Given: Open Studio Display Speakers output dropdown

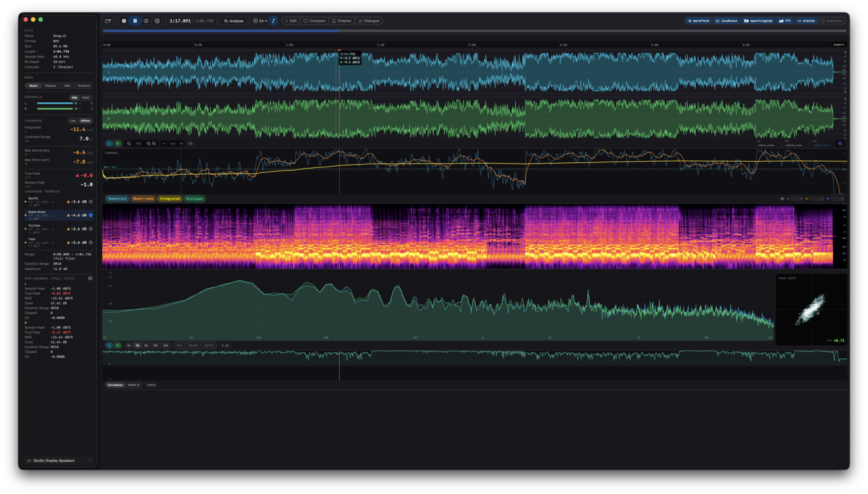Looking at the screenshot, I should coord(59,461).
